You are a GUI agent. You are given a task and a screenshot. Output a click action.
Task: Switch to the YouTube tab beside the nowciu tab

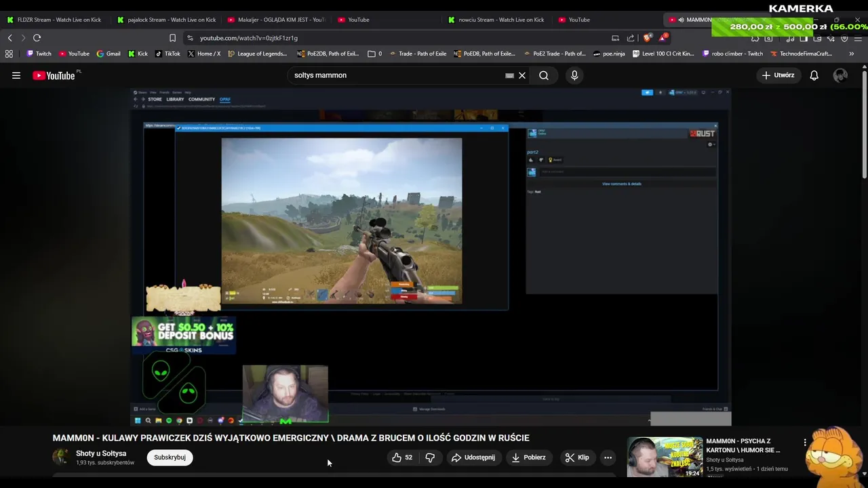click(x=607, y=20)
